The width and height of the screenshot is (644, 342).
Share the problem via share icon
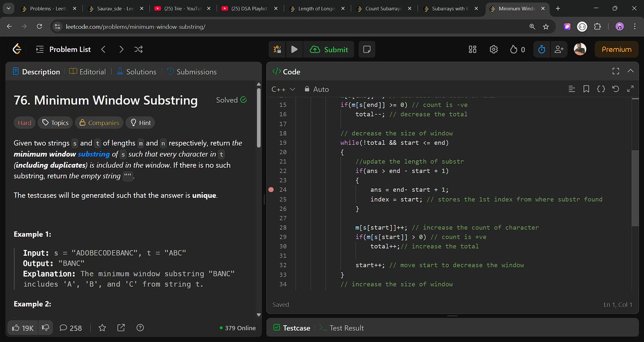click(x=121, y=328)
